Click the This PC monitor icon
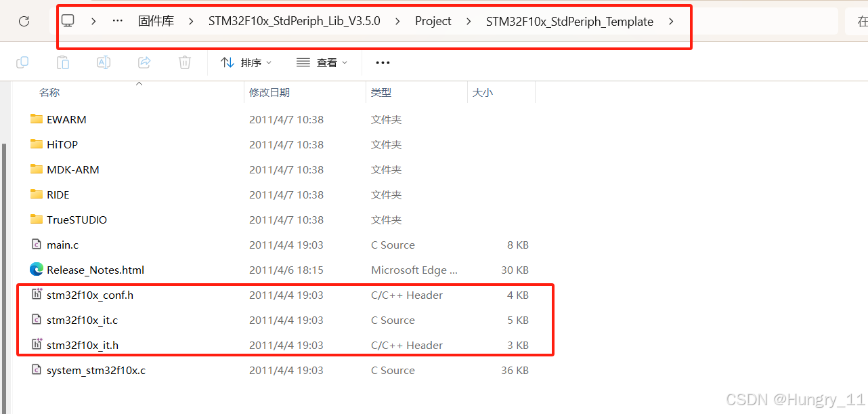Image resolution: width=868 pixels, height=414 pixels. point(68,21)
